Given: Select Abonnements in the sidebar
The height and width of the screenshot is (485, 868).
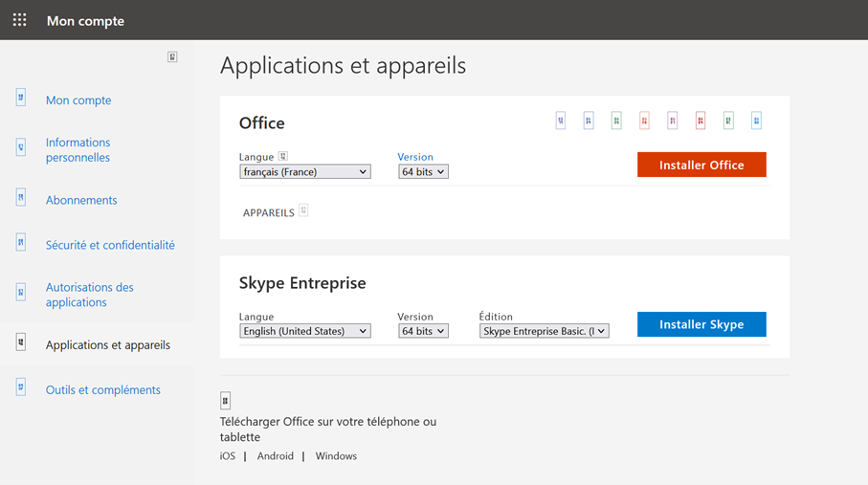Looking at the screenshot, I should pos(81,200).
